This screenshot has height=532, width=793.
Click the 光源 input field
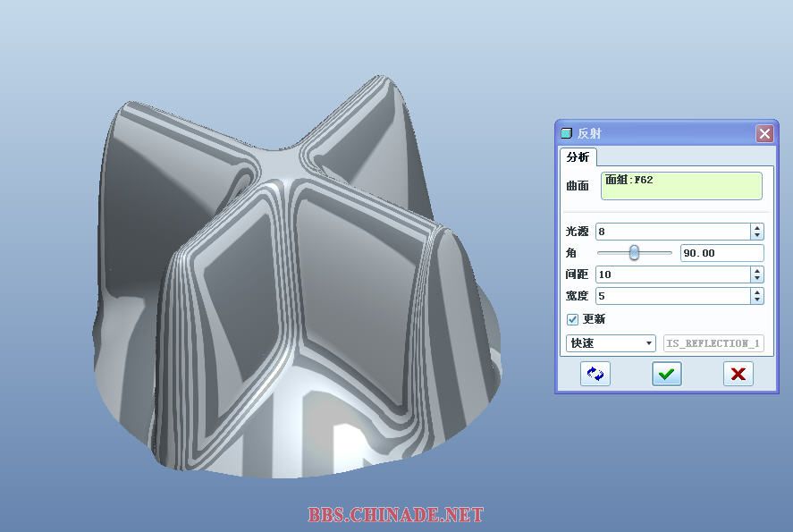tap(672, 232)
